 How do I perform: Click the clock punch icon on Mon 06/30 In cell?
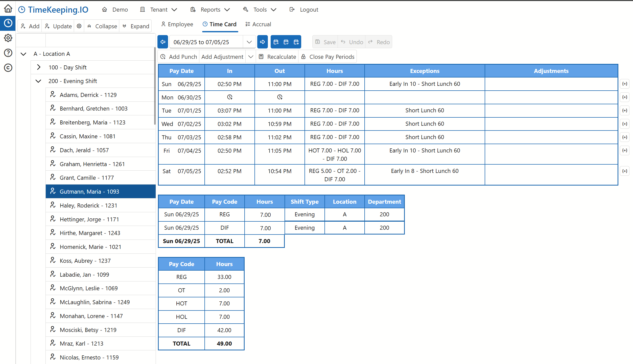[229, 97]
